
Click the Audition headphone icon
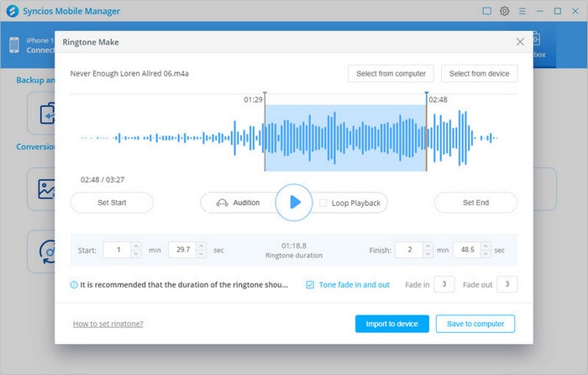(x=222, y=203)
